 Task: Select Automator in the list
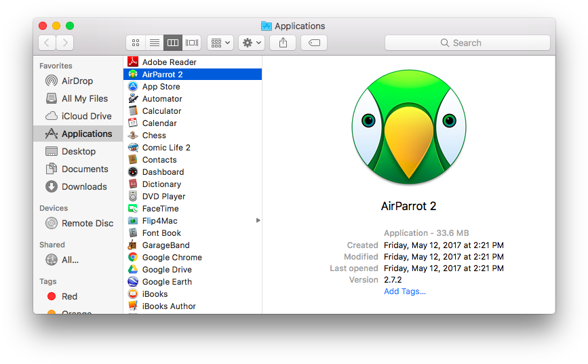click(193, 99)
